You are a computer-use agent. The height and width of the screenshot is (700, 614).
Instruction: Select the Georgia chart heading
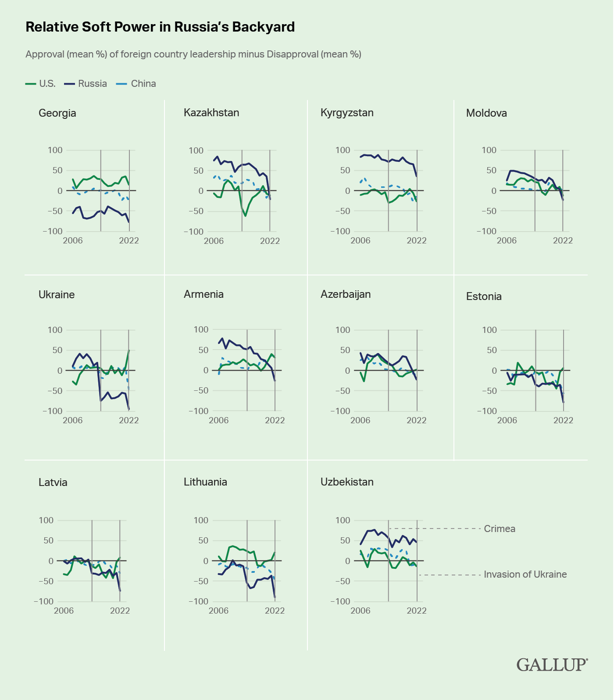(x=57, y=113)
